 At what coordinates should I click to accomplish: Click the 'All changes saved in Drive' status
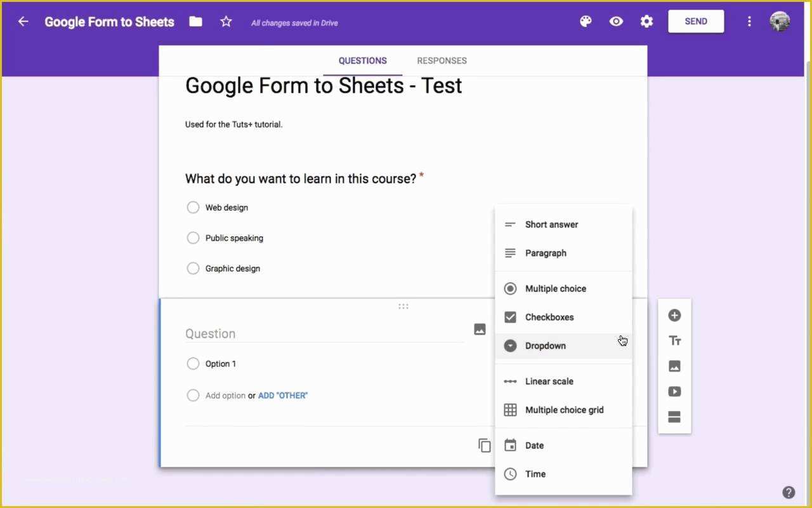[x=294, y=23]
